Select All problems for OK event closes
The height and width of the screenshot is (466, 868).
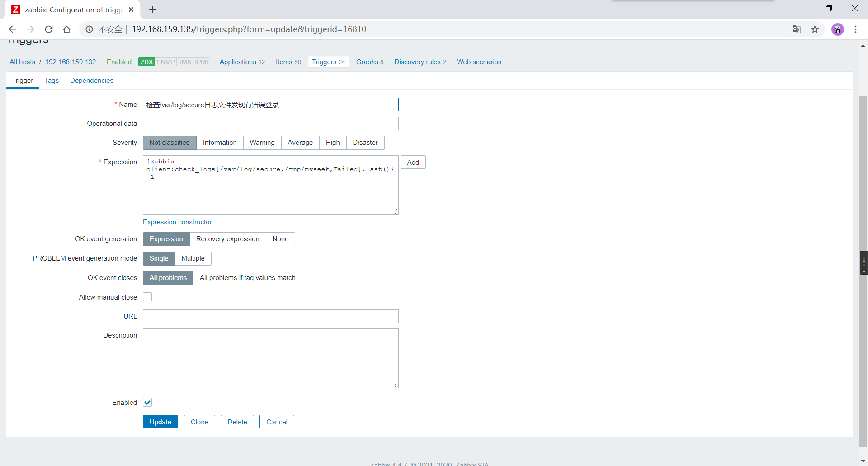168,278
